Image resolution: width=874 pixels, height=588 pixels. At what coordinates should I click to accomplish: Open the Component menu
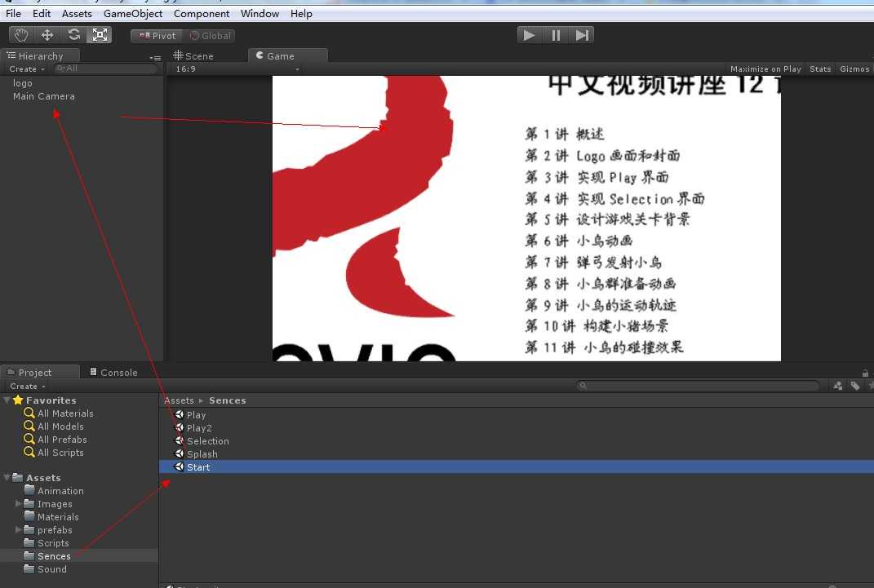(x=202, y=13)
